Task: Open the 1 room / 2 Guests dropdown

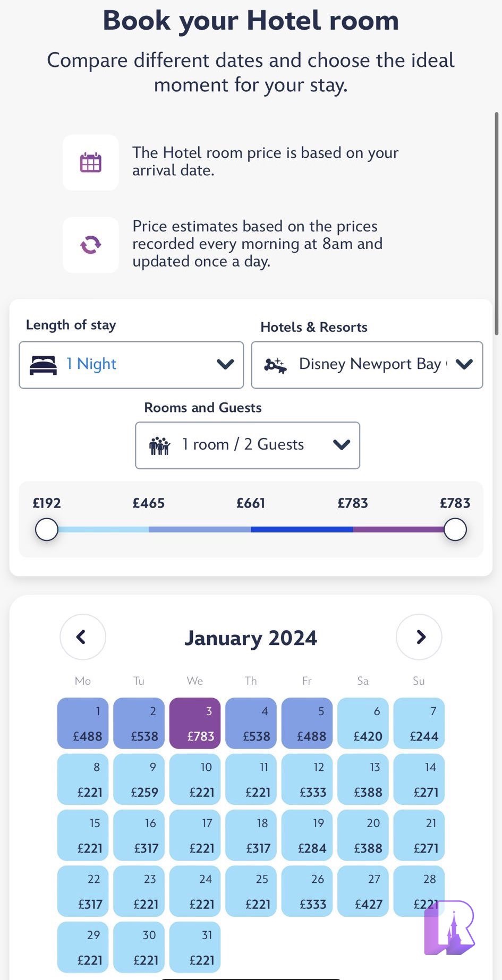Action: point(248,445)
